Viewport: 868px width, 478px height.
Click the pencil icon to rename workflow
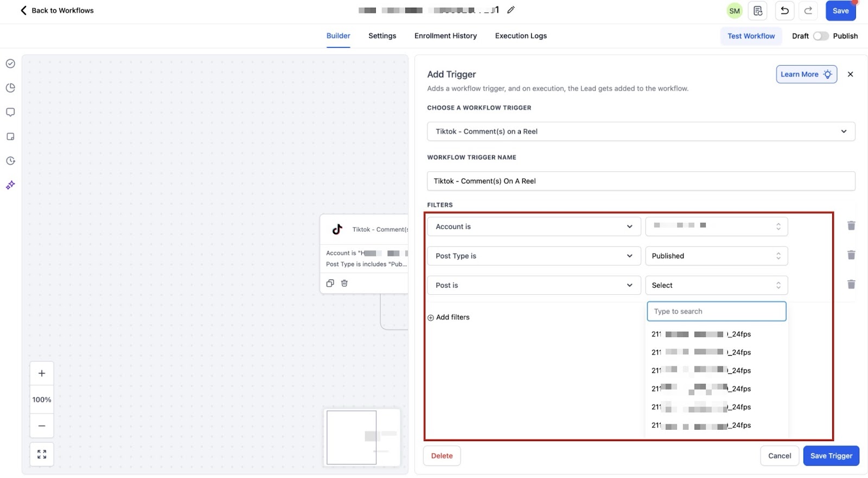click(510, 10)
